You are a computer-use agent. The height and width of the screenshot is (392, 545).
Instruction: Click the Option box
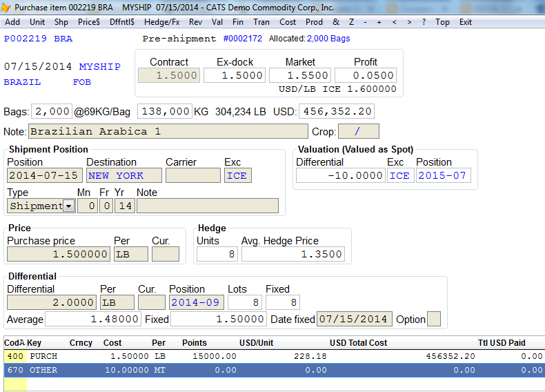point(434,319)
